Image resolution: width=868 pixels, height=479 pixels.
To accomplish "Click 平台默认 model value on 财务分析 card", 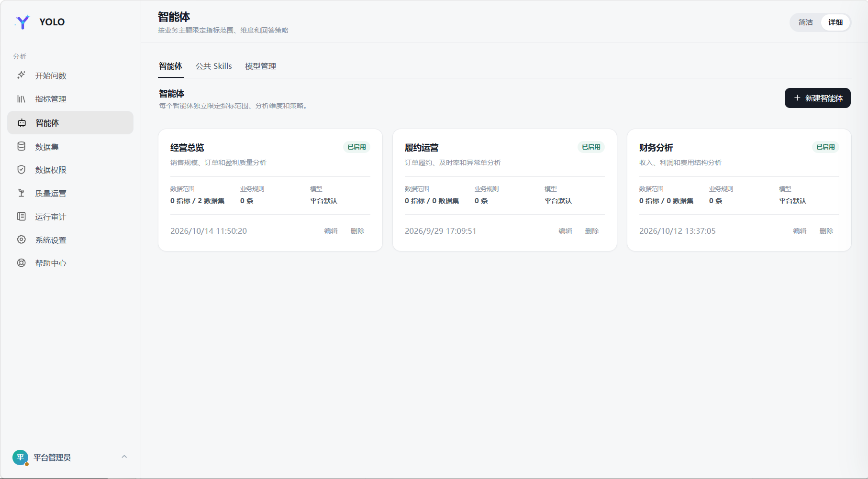I will (792, 201).
